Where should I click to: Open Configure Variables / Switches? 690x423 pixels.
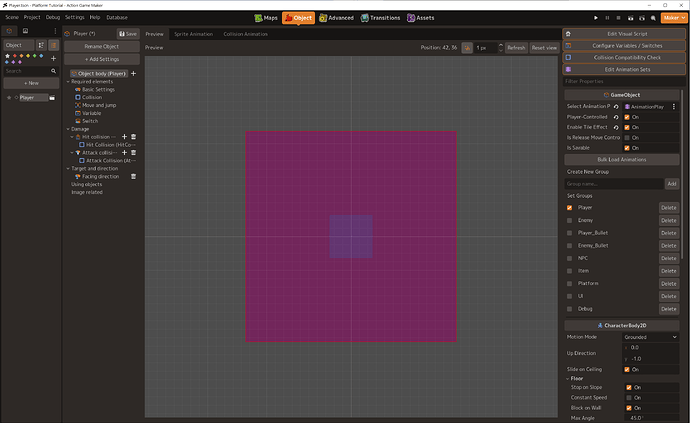[624, 46]
